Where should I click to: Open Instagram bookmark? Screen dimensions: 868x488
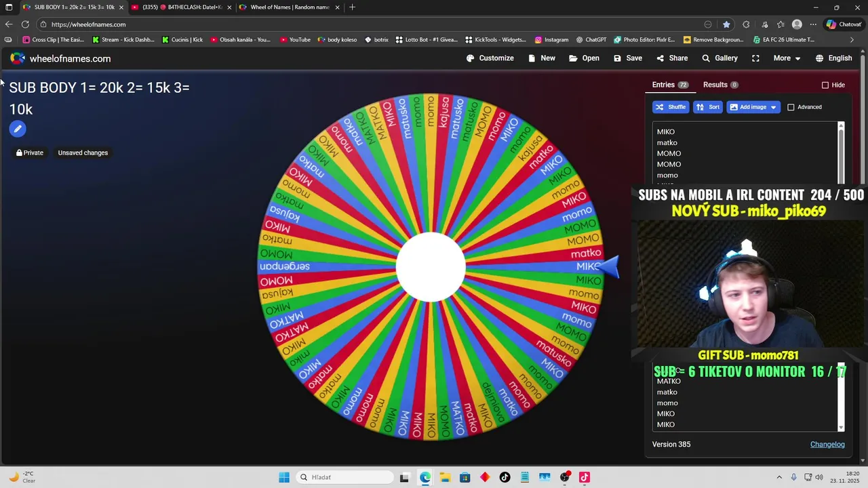click(x=551, y=40)
